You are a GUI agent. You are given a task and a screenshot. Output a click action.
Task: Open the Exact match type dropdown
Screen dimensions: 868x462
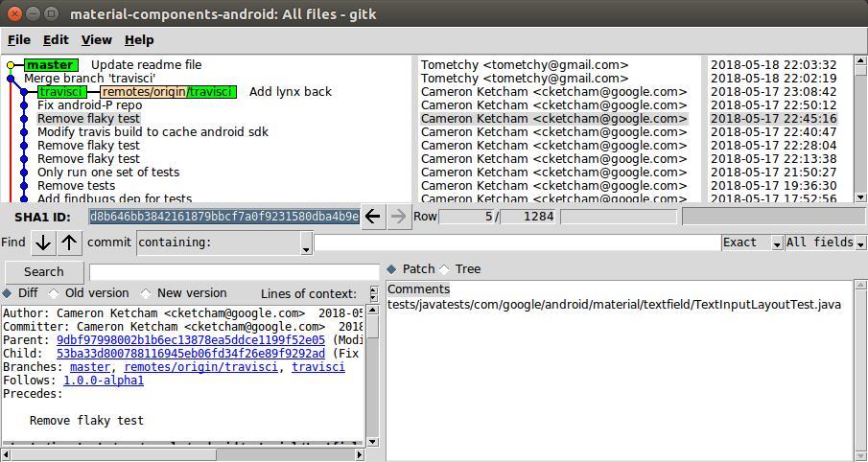click(x=752, y=243)
